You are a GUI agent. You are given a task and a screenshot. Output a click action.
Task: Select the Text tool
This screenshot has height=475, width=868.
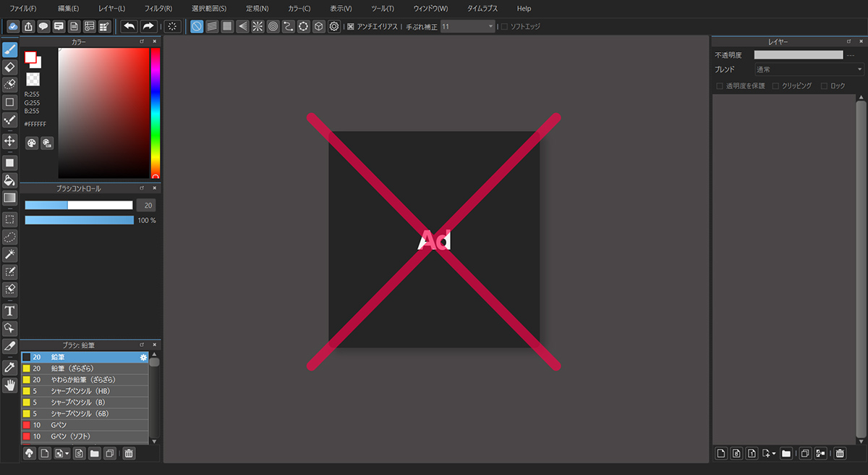point(9,310)
